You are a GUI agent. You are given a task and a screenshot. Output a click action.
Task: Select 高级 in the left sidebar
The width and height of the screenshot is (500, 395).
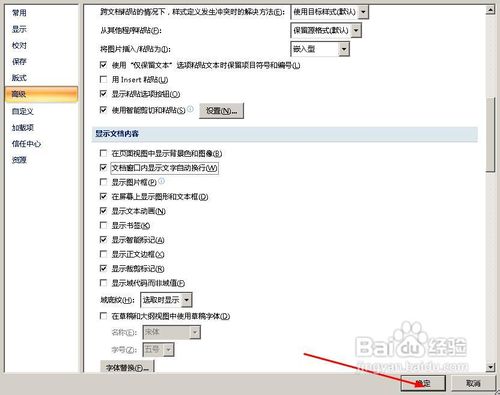(41, 94)
